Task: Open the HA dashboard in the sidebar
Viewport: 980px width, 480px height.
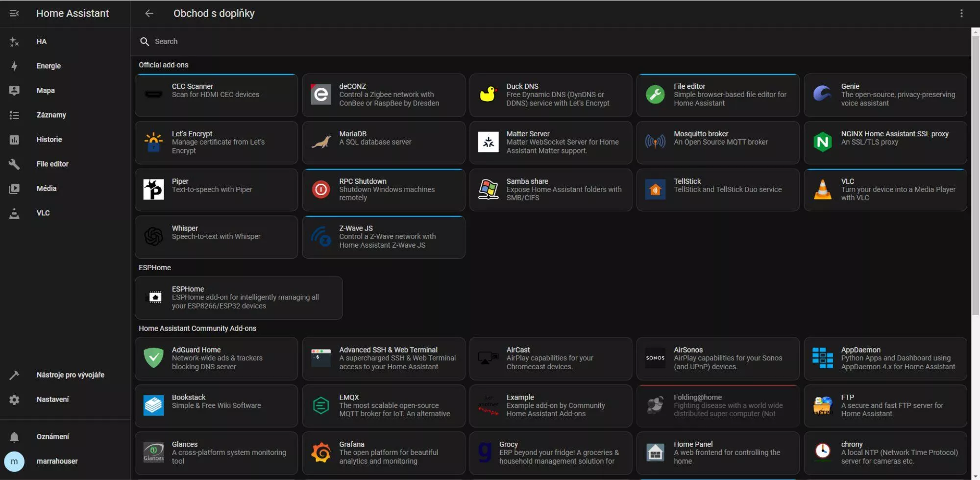Action: [x=65, y=42]
